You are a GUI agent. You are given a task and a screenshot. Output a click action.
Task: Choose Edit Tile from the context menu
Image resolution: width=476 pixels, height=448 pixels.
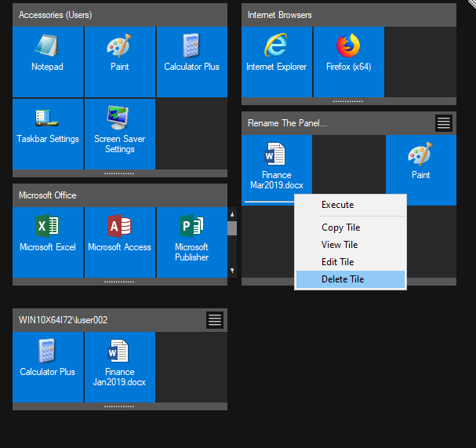[337, 262]
